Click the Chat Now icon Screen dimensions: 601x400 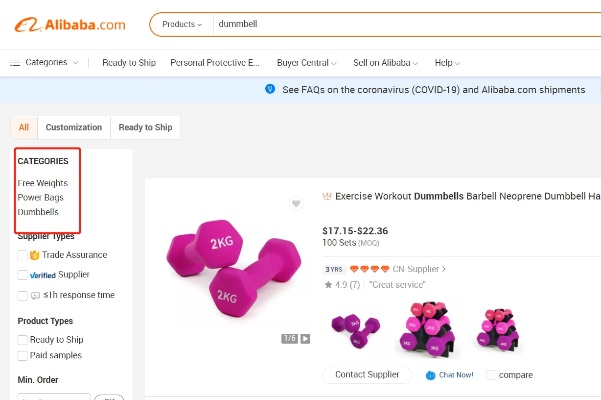tap(430, 375)
